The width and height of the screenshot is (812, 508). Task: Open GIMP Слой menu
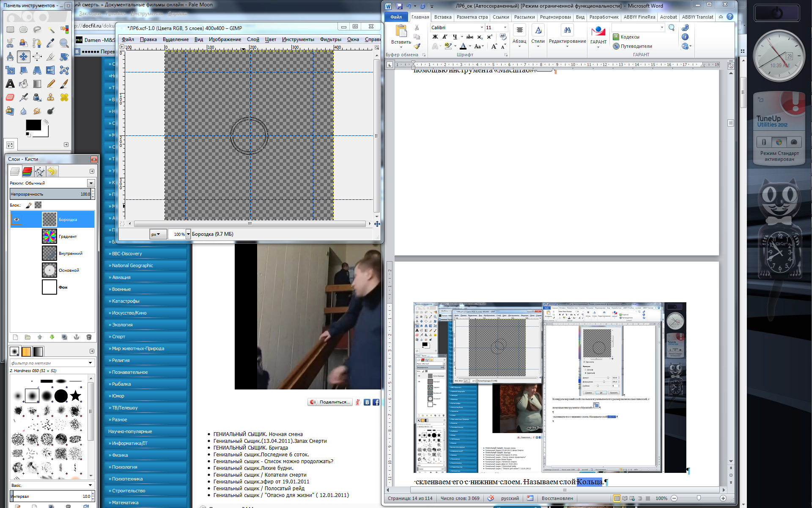(253, 39)
